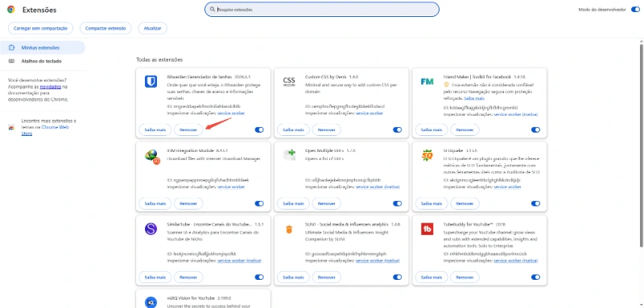Click the Todas as extensões heading
This screenshot has height=308, width=644.
[159, 60]
